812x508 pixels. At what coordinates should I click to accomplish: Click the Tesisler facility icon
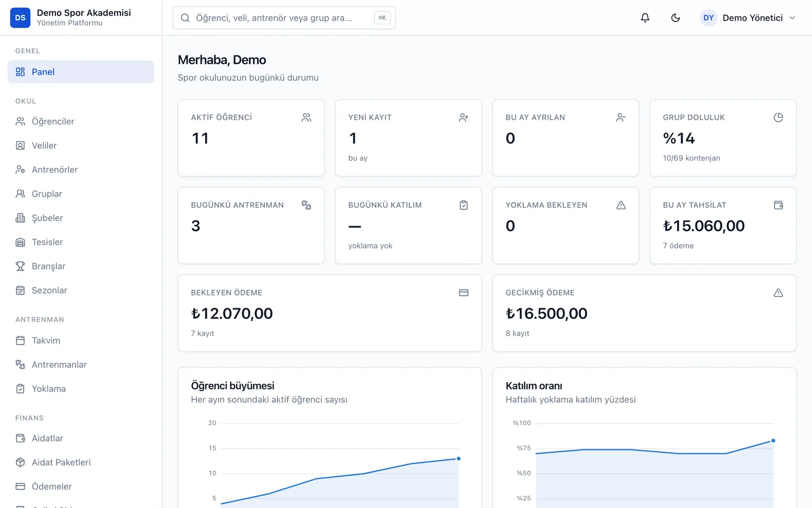tap(20, 242)
